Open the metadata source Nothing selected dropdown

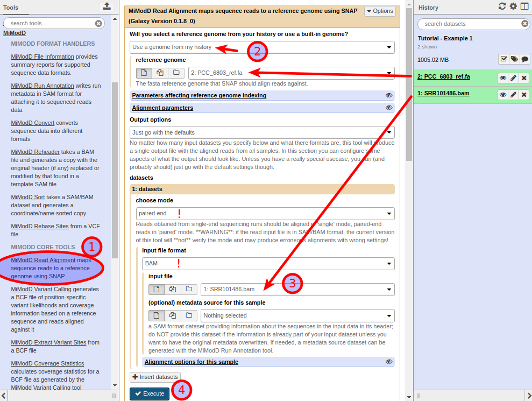297,315
